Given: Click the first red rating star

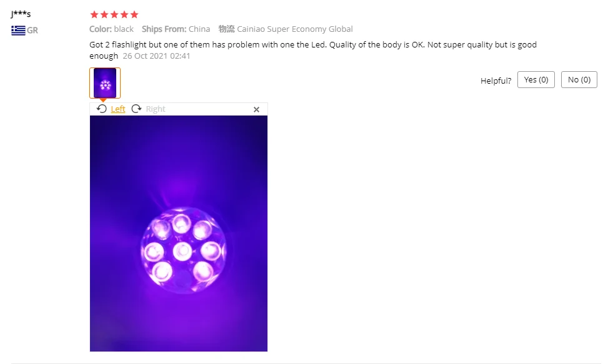Looking at the screenshot, I should [94, 15].
